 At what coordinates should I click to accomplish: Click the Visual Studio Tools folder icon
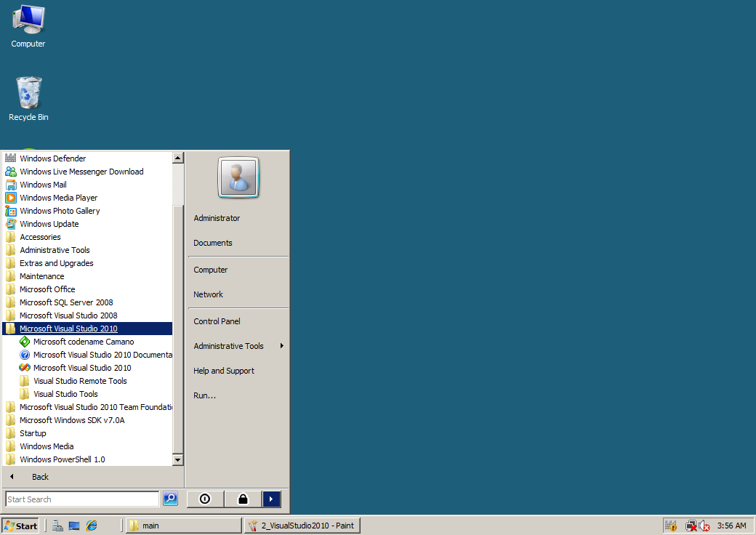point(25,394)
